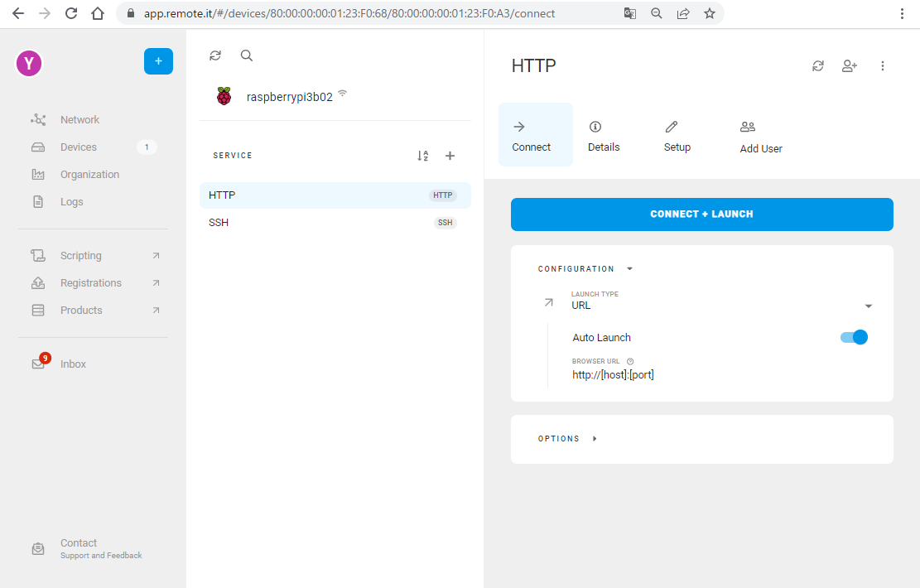Sort services alphabetically

[423, 156]
